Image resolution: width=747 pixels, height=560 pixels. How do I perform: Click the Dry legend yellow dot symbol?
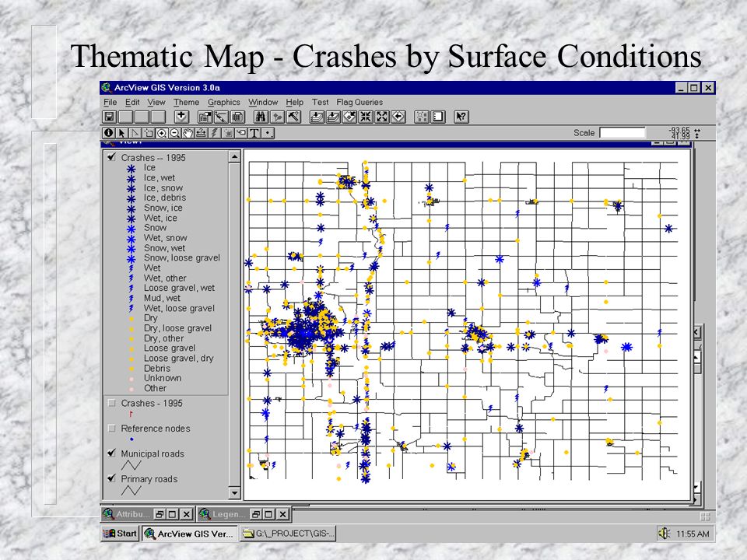click(x=132, y=319)
